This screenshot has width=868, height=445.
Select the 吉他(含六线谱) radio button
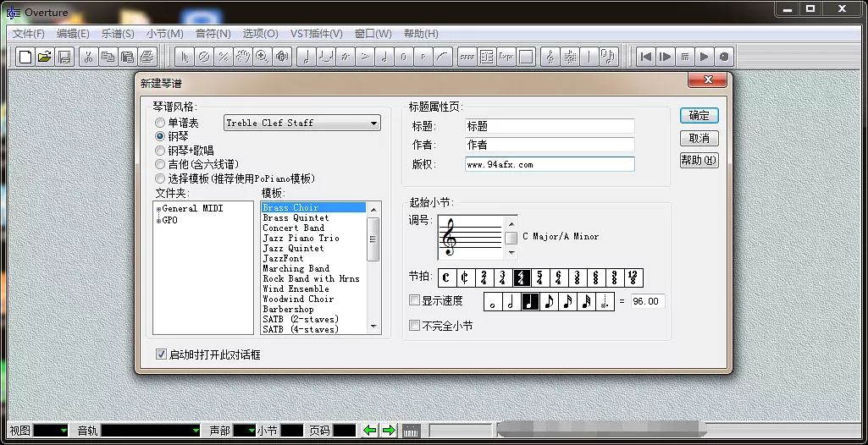[160, 164]
